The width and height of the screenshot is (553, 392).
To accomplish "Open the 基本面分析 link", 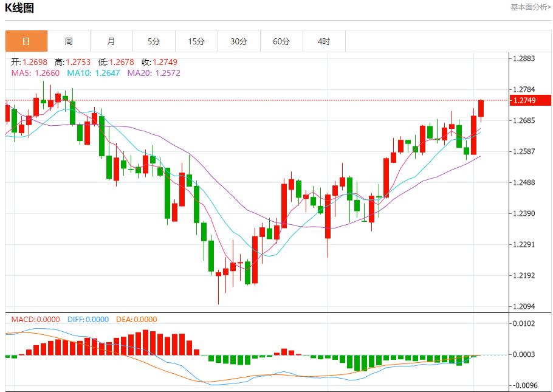I will coord(531,7).
